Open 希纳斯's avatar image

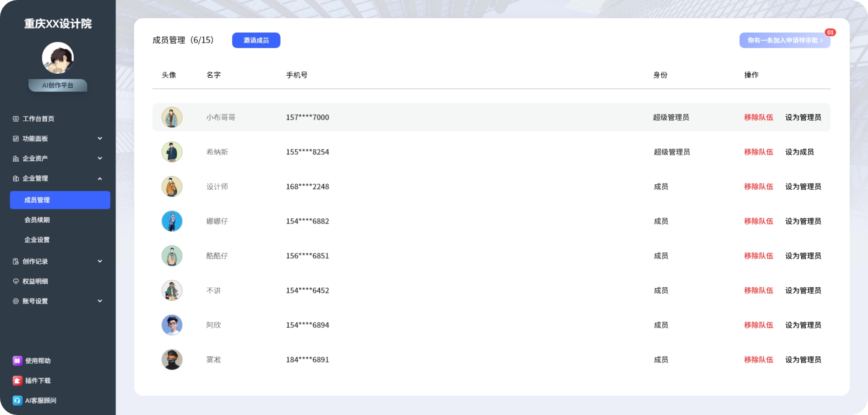click(x=172, y=152)
